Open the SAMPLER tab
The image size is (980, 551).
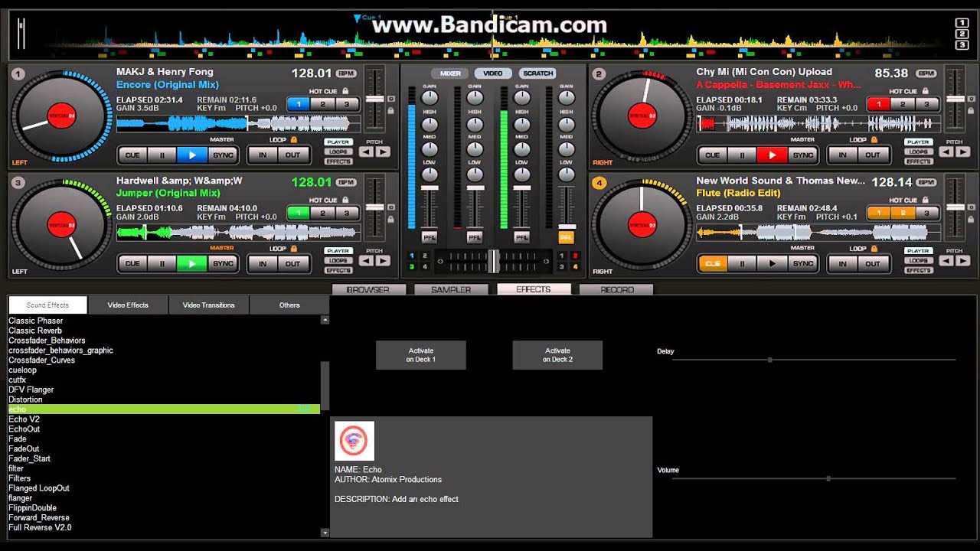[450, 289]
